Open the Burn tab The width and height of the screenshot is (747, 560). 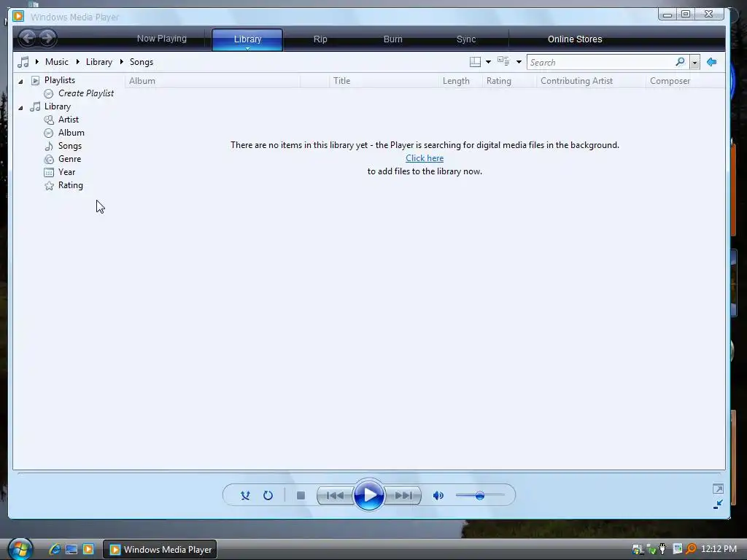(x=393, y=39)
